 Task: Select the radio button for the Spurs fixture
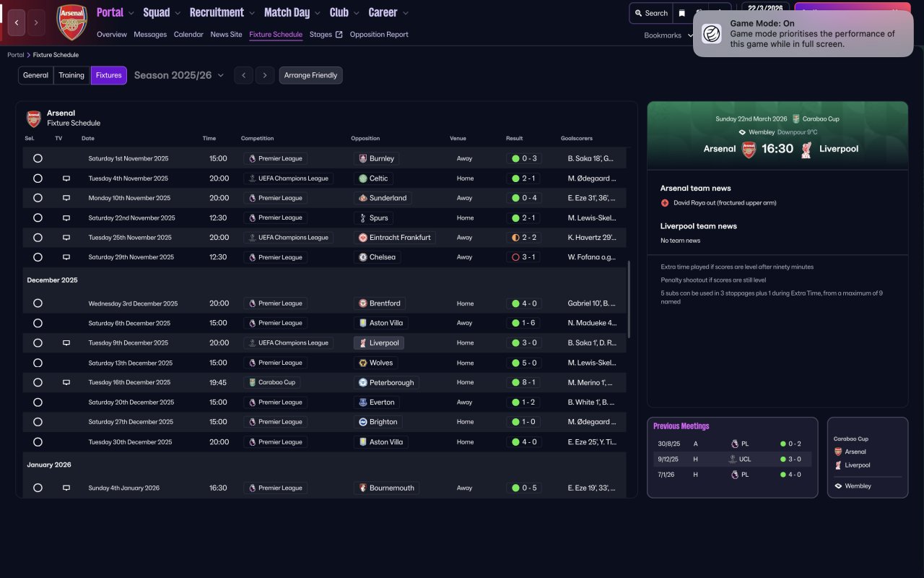[38, 217]
